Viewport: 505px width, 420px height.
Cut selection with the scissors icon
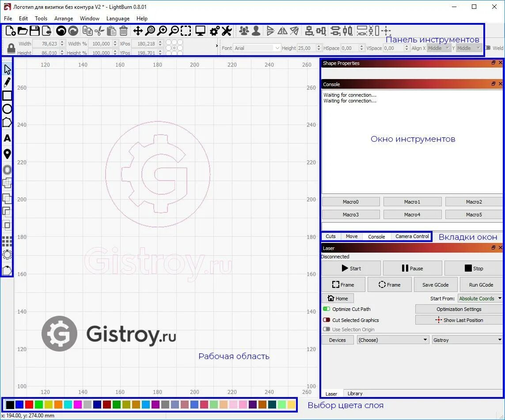pyautogui.click(x=99, y=31)
